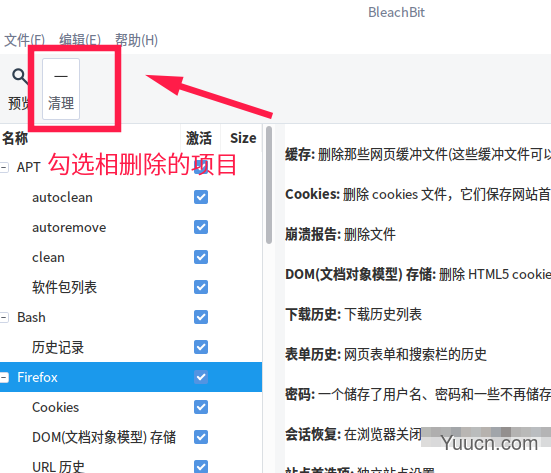Uncheck the autoremove checkbox

point(201,227)
